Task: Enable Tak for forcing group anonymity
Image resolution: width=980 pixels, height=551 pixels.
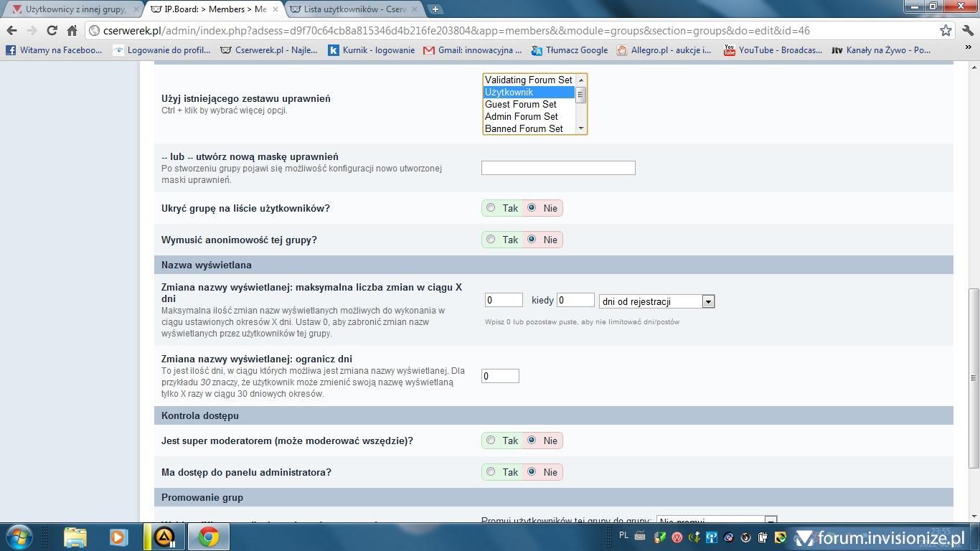Action: (x=491, y=240)
